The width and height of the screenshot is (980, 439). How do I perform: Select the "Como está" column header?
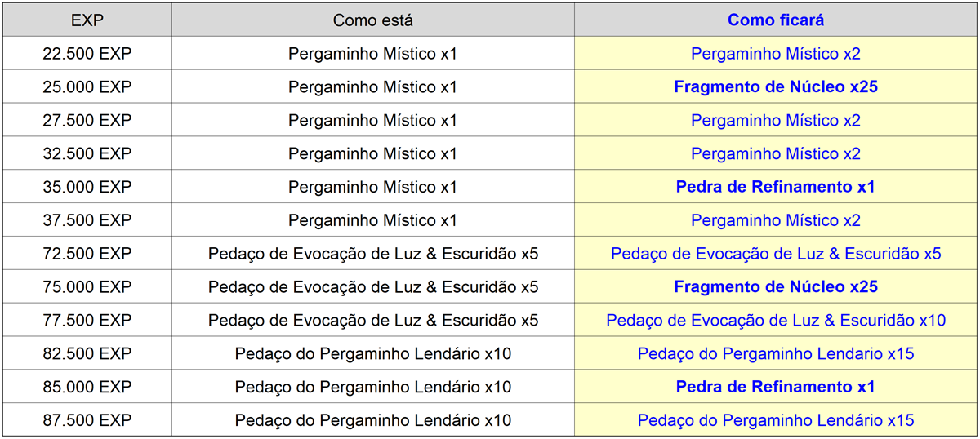(x=372, y=20)
